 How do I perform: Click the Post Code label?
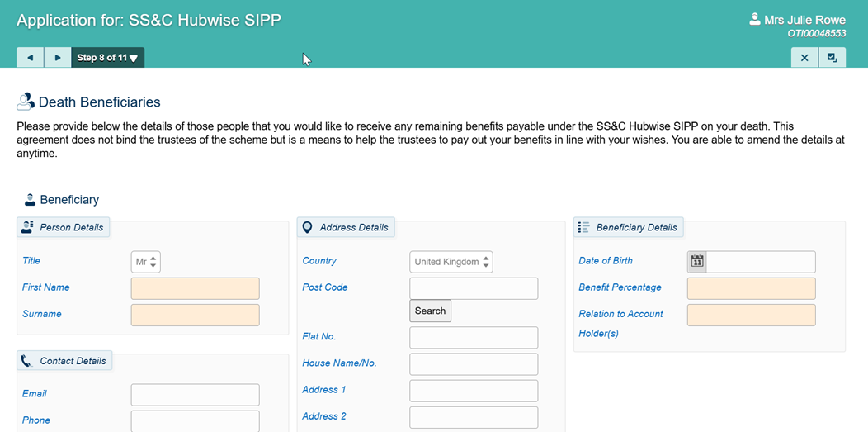pos(325,287)
